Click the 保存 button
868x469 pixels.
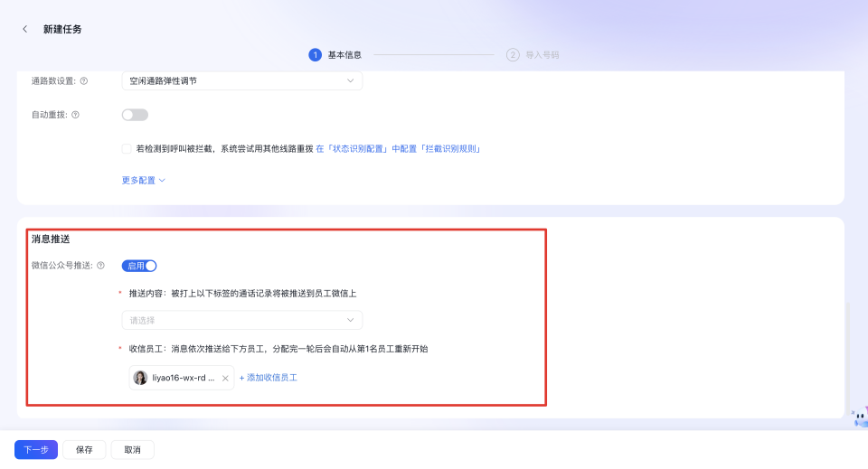[84, 450]
